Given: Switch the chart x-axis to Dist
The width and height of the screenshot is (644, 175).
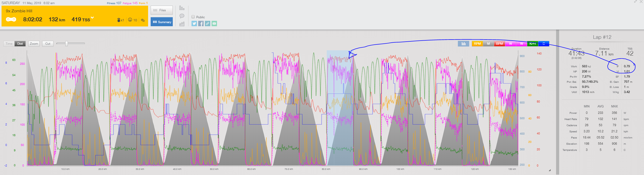Looking at the screenshot, I should pyautogui.click(x=20, y=44).
